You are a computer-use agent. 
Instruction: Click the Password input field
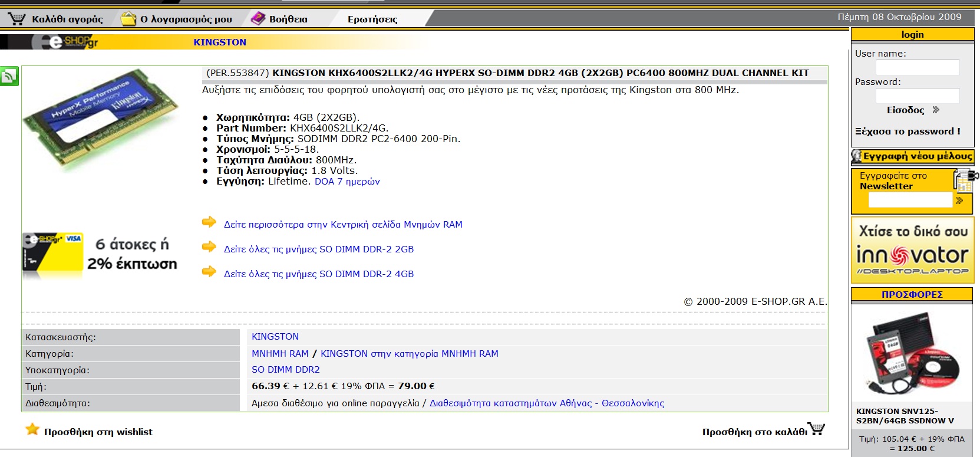click(918, 96)
